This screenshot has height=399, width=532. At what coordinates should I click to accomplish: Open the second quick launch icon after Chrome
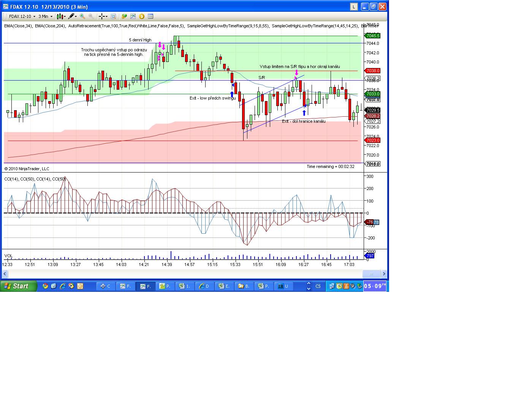click(x=54, y=286)
